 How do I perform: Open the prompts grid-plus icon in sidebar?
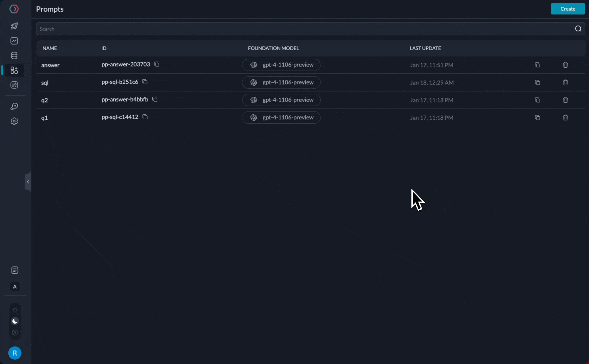coord(14,70)
